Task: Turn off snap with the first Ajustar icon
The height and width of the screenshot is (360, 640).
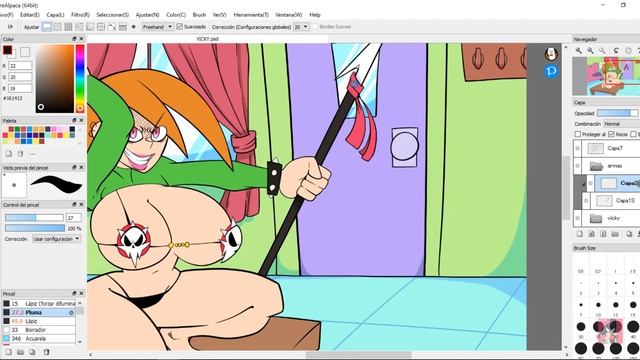Action: (x=47, y=27)
